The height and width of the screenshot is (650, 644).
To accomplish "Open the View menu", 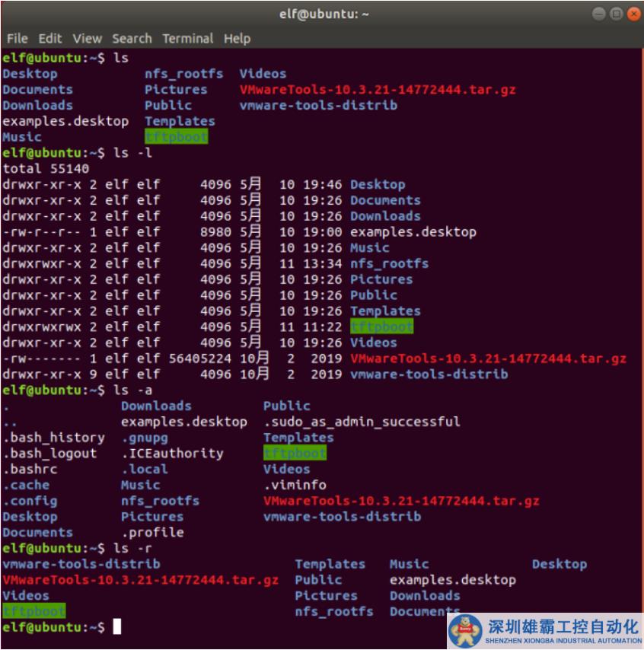I will pos(87,38).
